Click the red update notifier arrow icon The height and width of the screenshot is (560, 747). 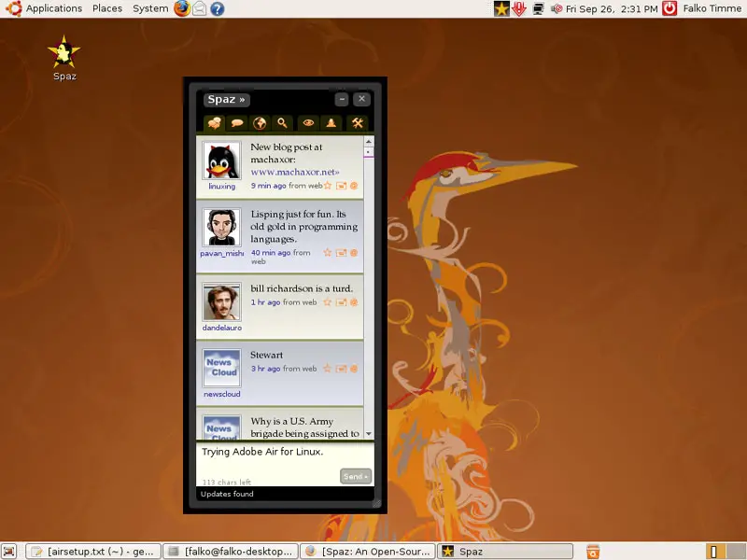point(519,8)
